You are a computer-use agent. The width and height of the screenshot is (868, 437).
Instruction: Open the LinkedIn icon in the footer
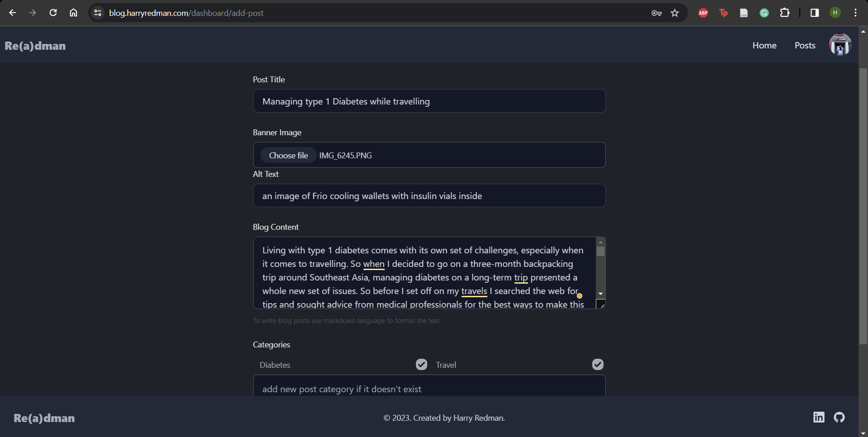click(x=819, y=417)
